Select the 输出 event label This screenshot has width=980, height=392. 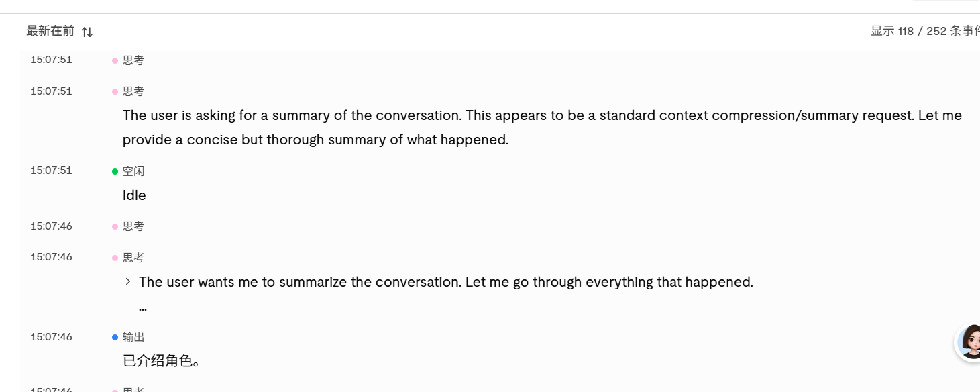[x=133, y=337]
